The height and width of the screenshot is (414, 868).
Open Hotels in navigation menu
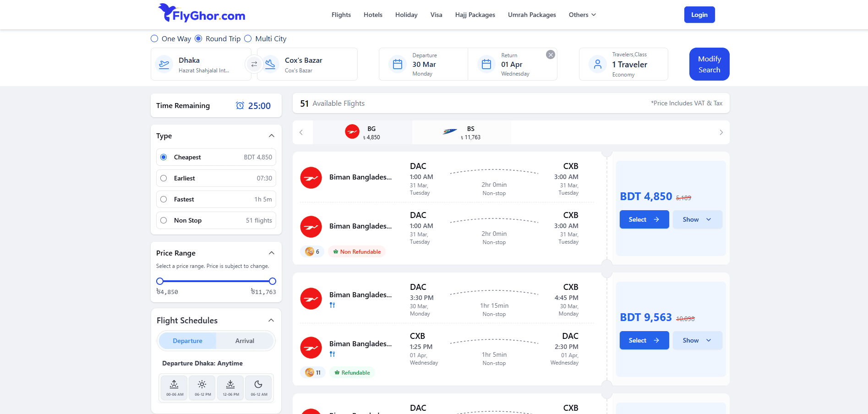[373, 15]
